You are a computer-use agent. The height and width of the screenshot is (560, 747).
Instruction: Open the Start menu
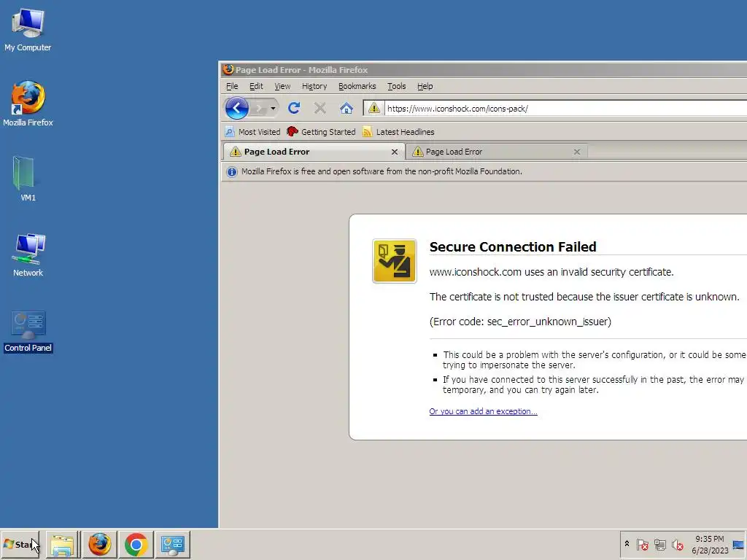(20, 544)
